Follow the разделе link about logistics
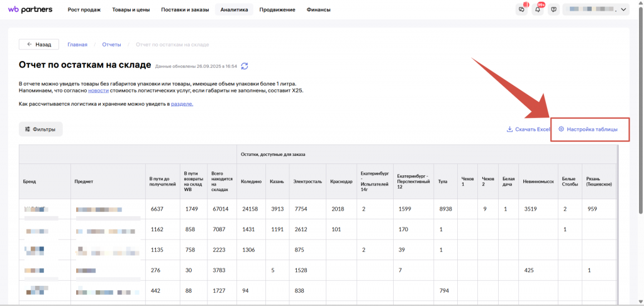The width and height of the screenshot is (644, 306). tap(182, 104)
